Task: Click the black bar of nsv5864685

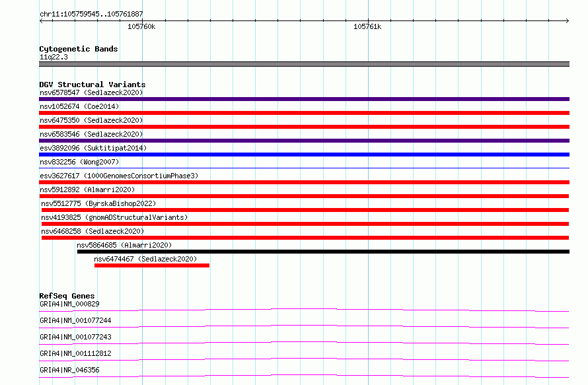Action: 323,252
